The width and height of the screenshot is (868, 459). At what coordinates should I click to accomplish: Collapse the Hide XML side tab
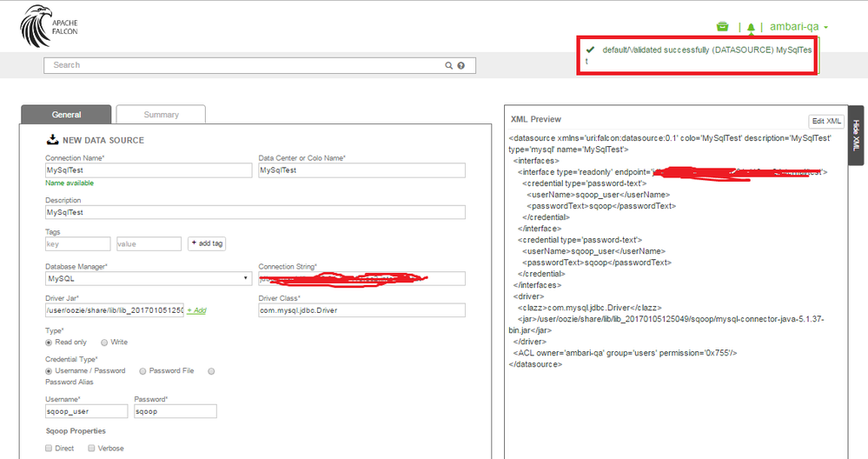pyautogui.click(x=856, y=135)
